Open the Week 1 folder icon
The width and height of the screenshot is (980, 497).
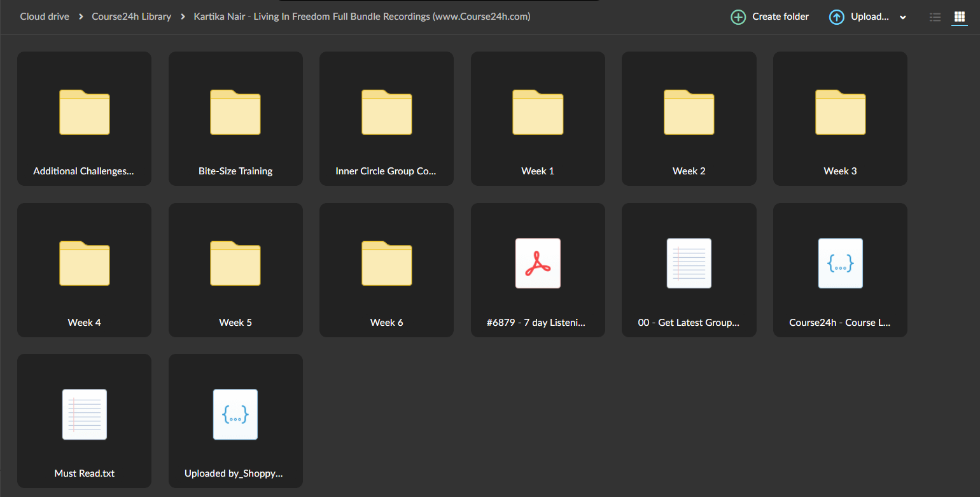coord(538,112)
